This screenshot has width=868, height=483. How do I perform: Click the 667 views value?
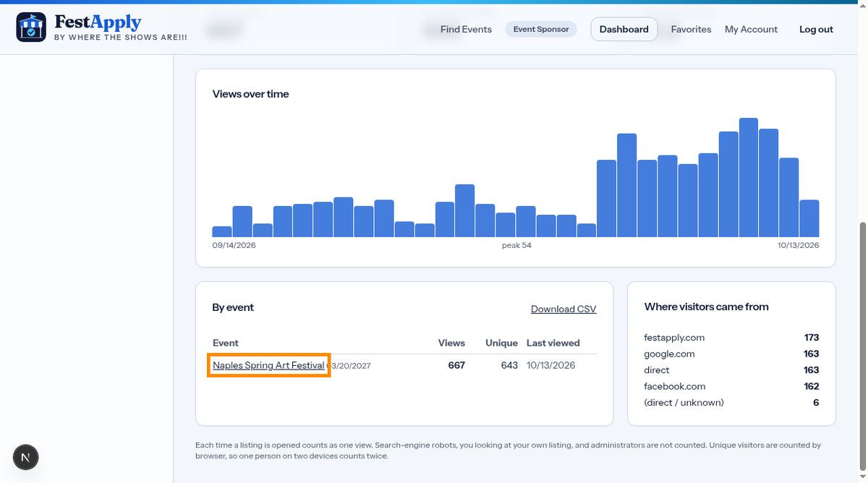click(456, 365)
